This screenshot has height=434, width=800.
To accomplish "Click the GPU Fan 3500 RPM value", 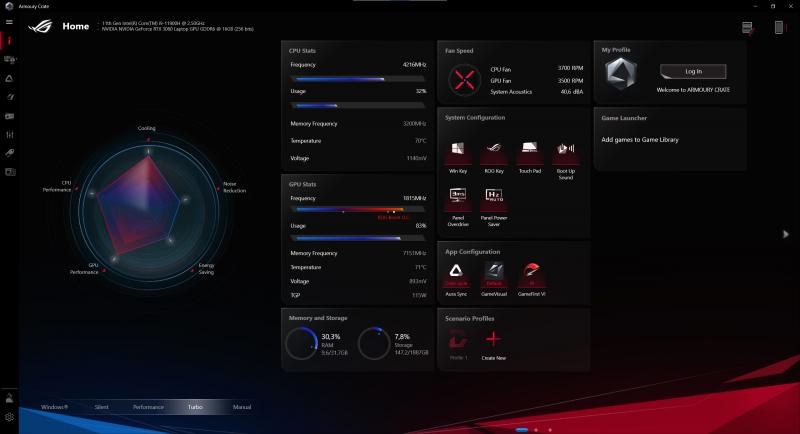I will [x=570, y=81].
